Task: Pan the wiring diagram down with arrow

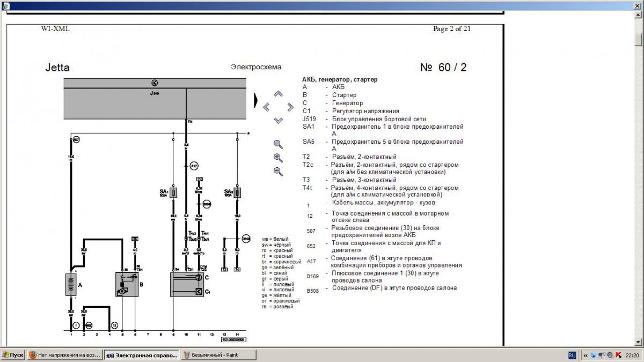Action: (x=278, y=121)
